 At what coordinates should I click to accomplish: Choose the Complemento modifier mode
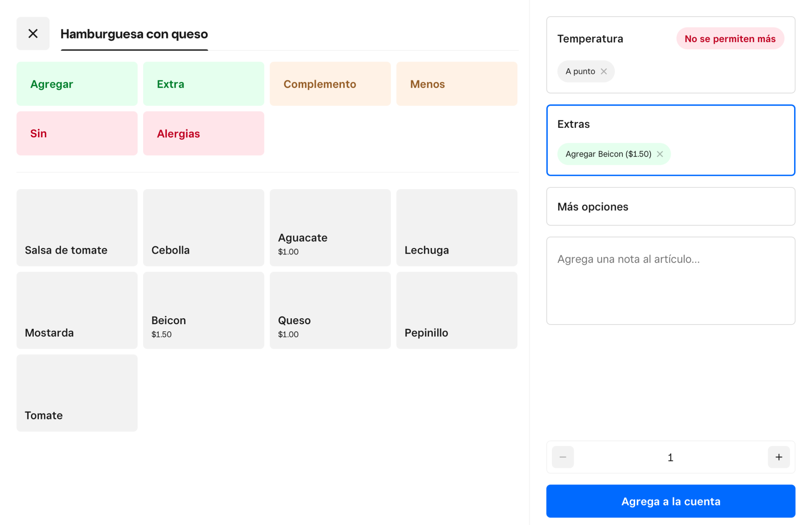pyautogui.click(x=330, y=84)
